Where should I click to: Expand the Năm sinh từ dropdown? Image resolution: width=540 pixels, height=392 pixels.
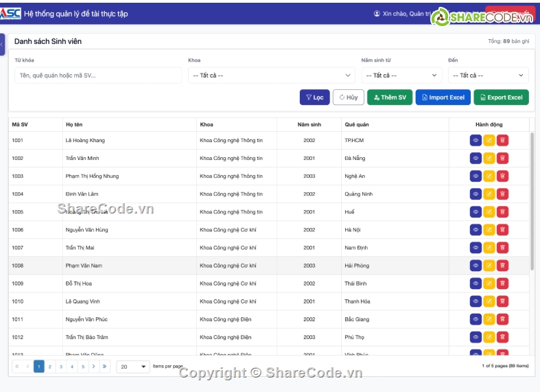point(401,76)
